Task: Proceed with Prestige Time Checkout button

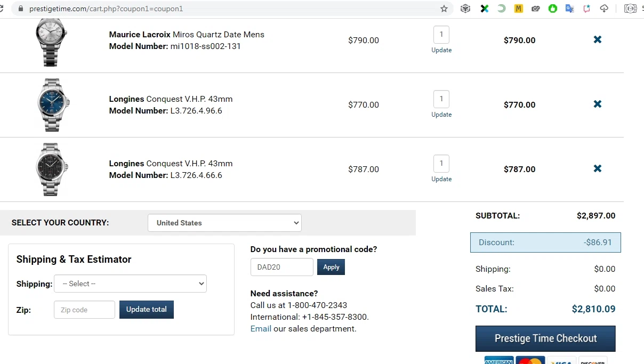Action: point(545,338)
